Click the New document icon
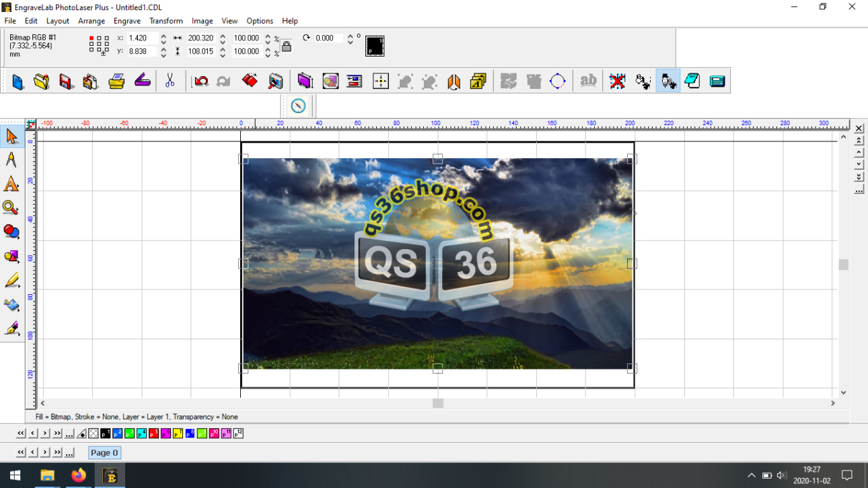 (17, 81)
